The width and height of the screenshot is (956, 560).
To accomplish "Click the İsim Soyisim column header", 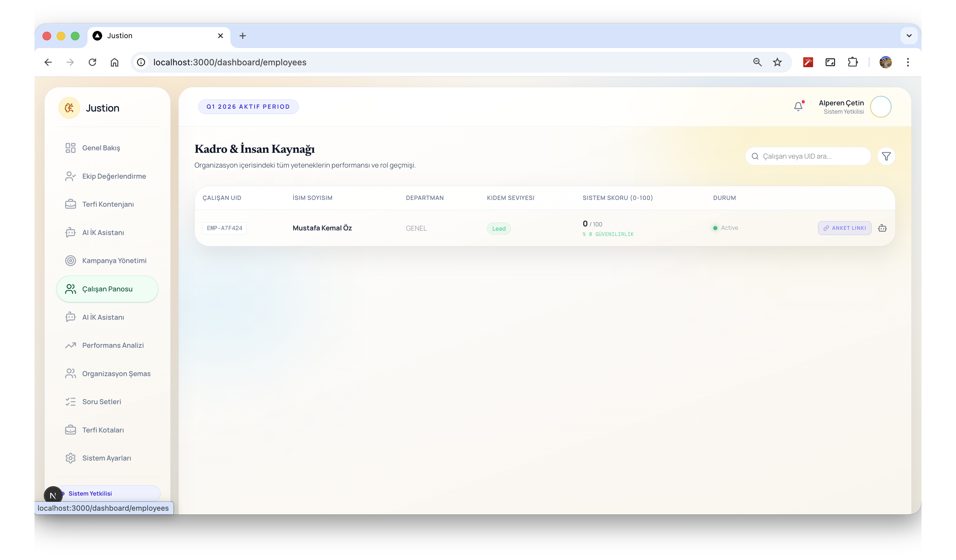I will pyautogui.click(x=313, y=198).
